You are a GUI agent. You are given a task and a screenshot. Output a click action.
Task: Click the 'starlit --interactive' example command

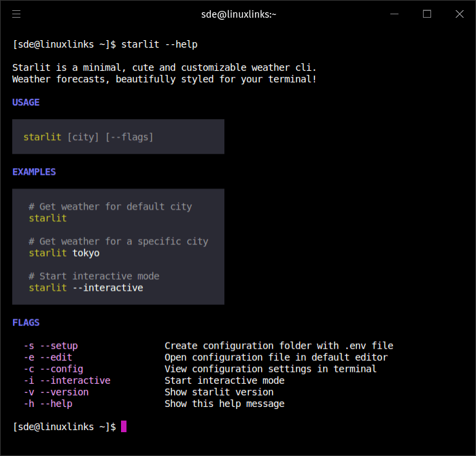click(x=86, y=288)
